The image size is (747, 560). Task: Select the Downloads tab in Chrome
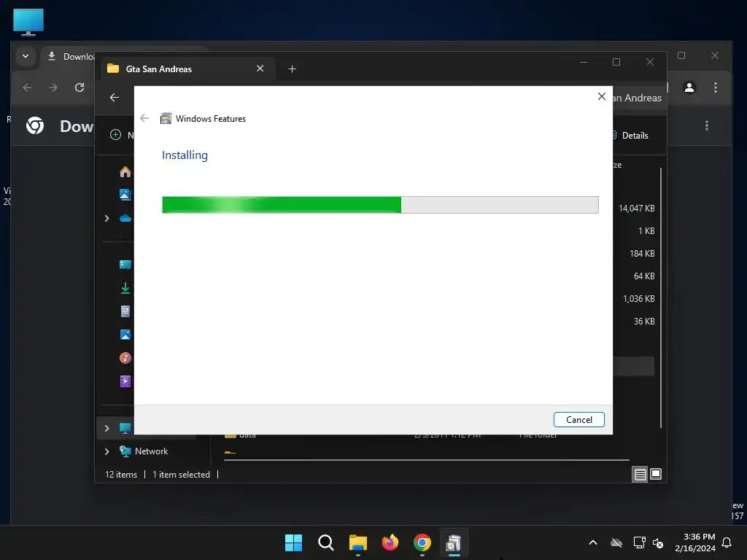pos(71,57)
